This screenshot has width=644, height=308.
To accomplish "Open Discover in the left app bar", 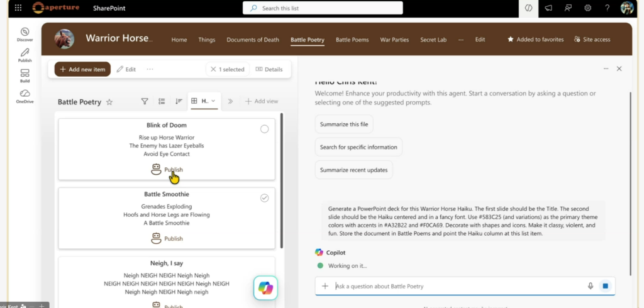I will 25,35.
